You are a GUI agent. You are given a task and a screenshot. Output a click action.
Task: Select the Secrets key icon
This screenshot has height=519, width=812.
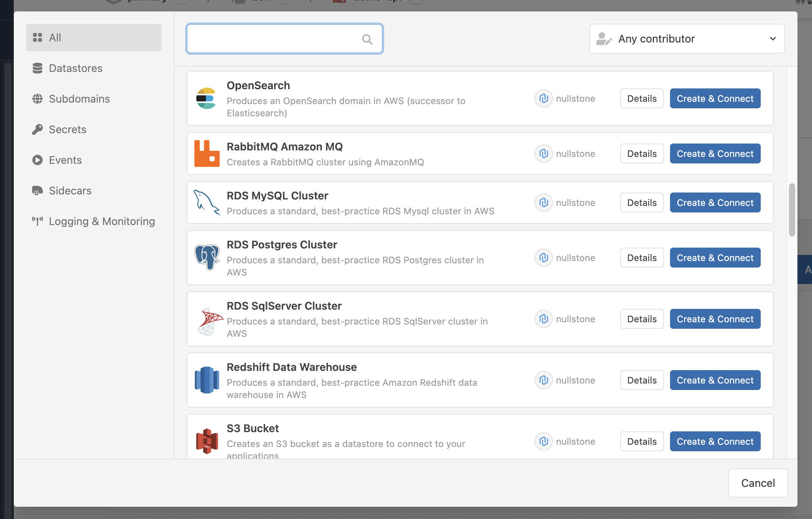[38, 129]
